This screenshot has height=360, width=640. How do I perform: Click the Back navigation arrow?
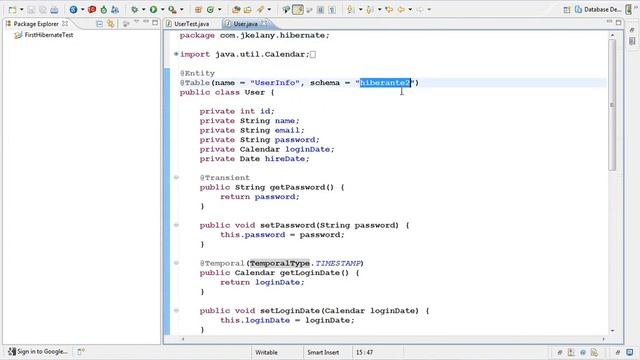[401, 9]
